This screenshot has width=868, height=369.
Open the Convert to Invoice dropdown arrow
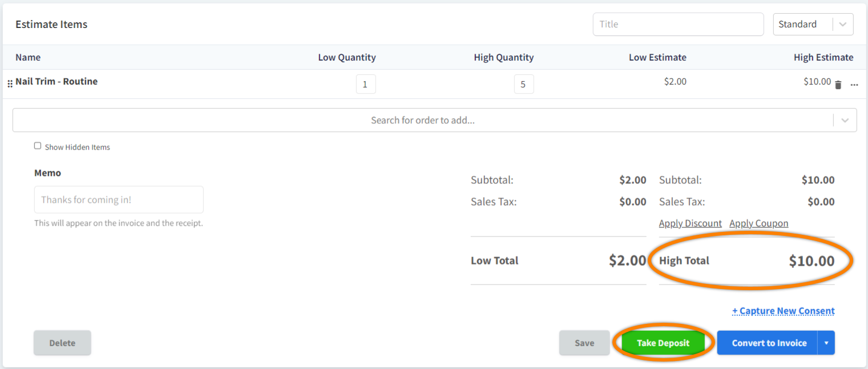[826, 343]
